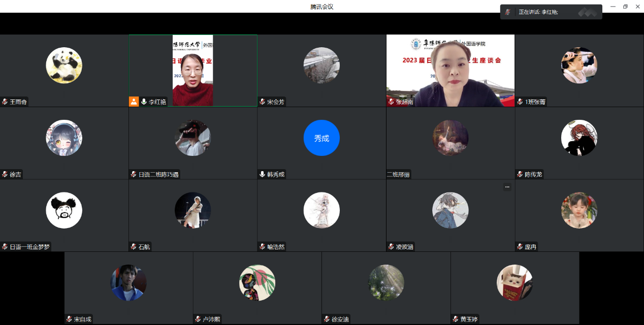Click the orange host icon beside 李红艳
644x325 pixels.
pyautogui.click(x=134, y=102)
